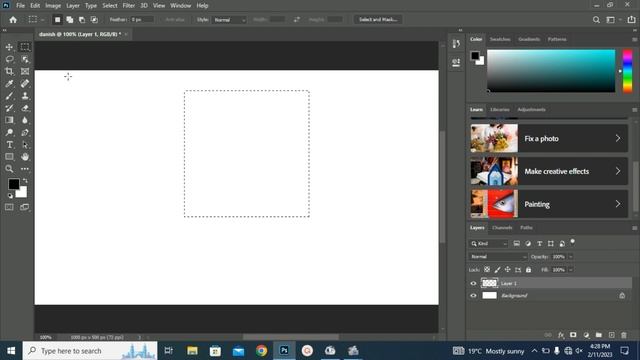Viewport: 640px width, 360px height.
Task: Swap foreground and background colors
Action: coord(25,180)
